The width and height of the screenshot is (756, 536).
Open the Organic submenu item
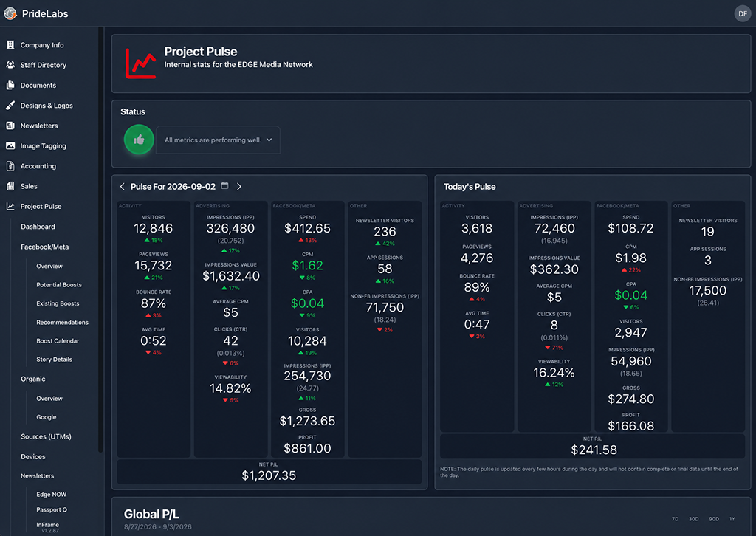coord(32,379)
